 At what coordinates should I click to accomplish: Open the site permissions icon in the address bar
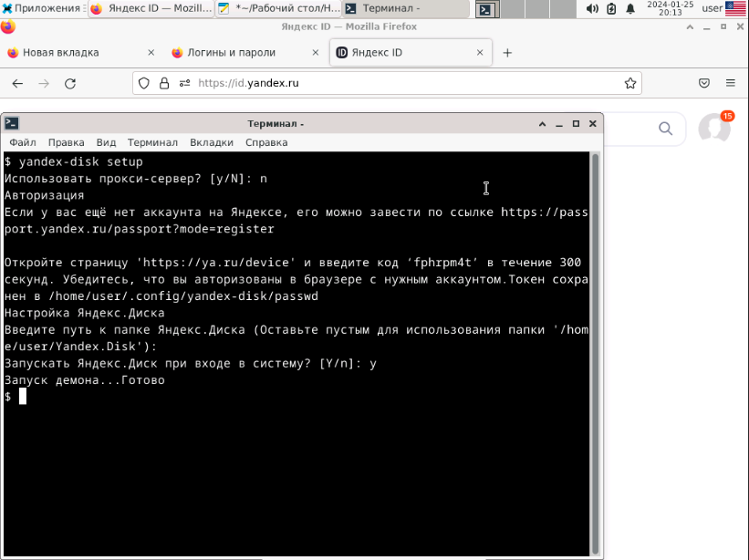(x=185, y=83)
